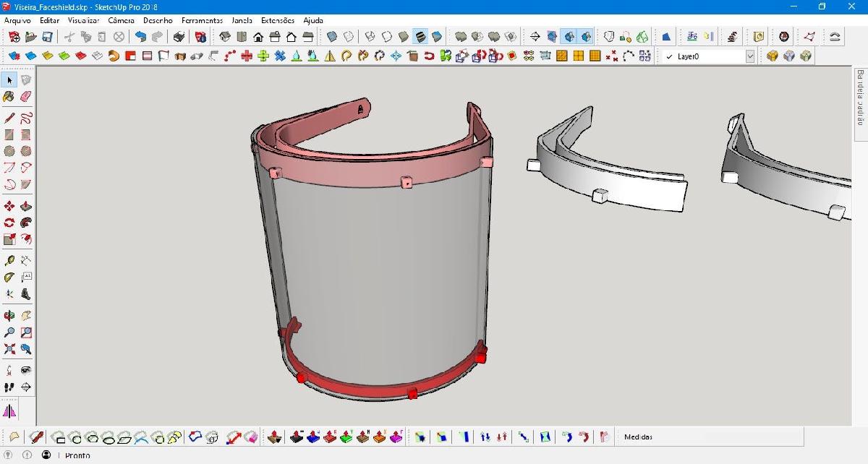
Task: Open the Print dialog icon
Action: [179, 37]
